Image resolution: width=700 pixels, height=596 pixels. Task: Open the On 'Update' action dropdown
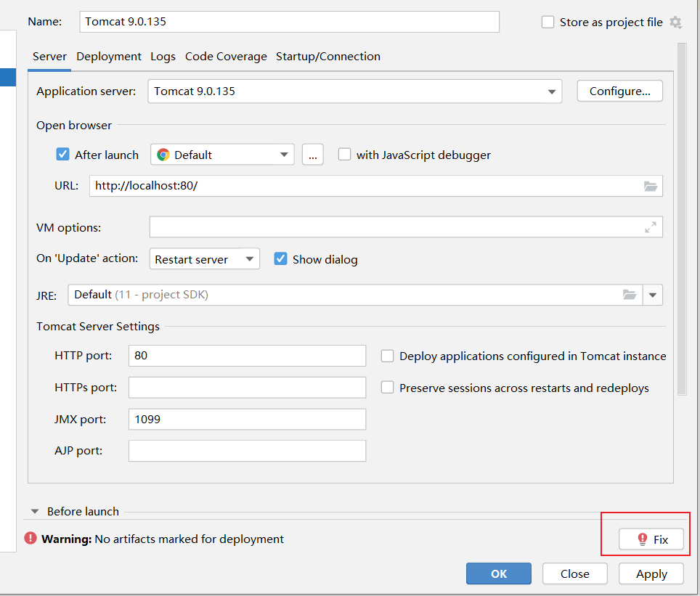coord(250,258)
